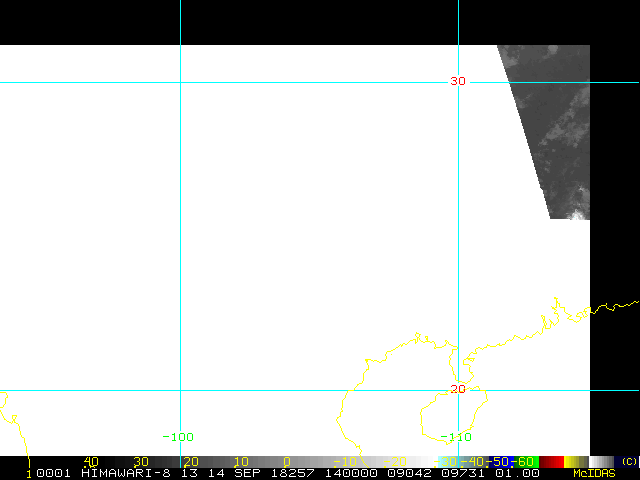Image resolution: width=640 pixels, height=480 pixels.
Task: Click the 20 mark on temperature scale
Action: point(189,462)
